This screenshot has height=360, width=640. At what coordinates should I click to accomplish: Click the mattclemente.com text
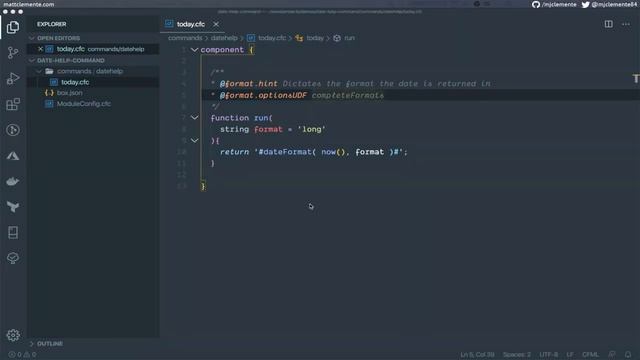29,4
